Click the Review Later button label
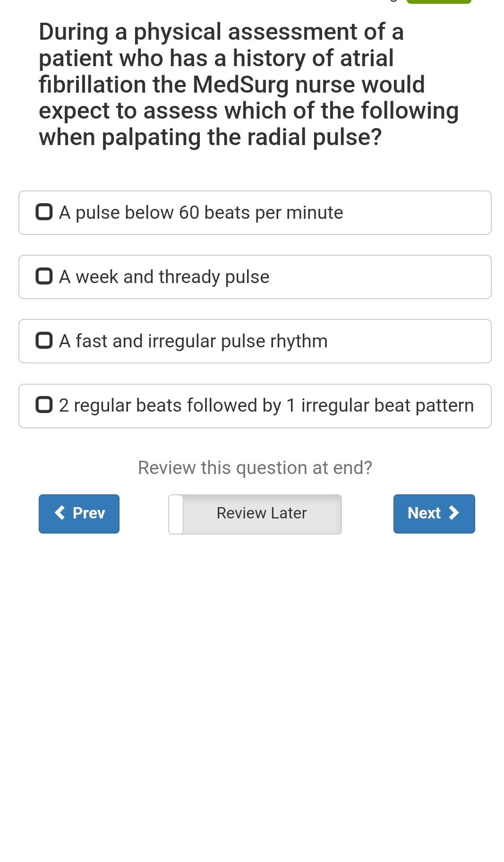 pos(261,513)
